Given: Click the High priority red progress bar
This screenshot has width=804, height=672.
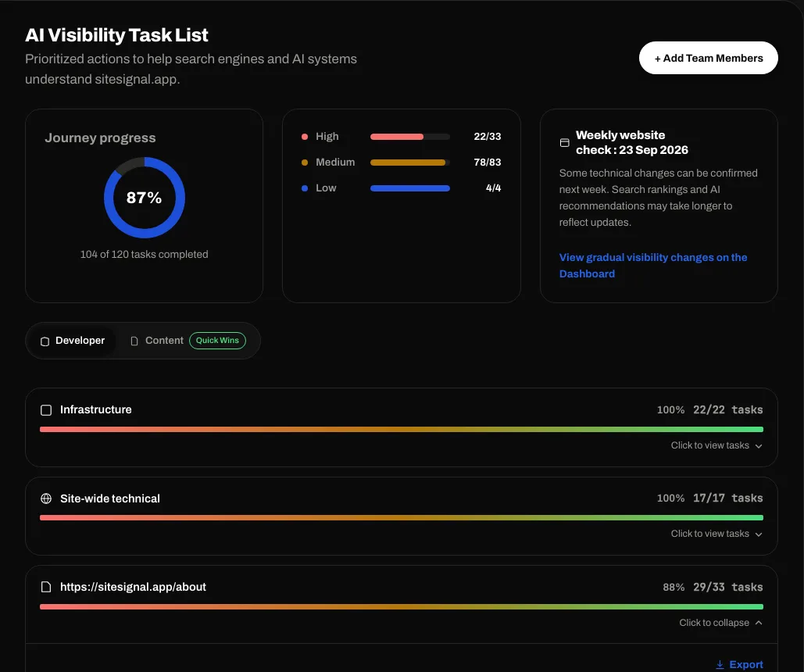Looking at the screenshot, I should tap(409, 137).
